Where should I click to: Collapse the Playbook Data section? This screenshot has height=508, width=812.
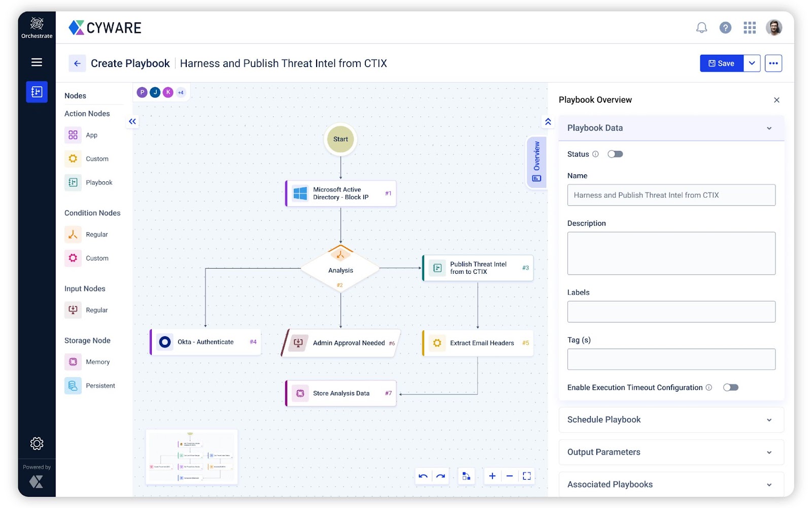769,129
